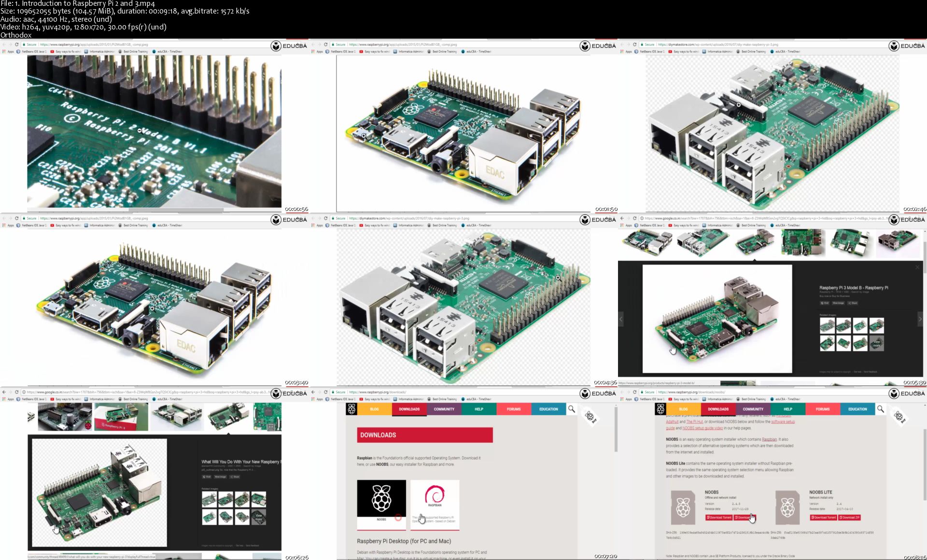This screenshot has width=927, height=560.
Task: Open Apps bookmark in the 00:07:20 frame
Action: coord(317,399)
